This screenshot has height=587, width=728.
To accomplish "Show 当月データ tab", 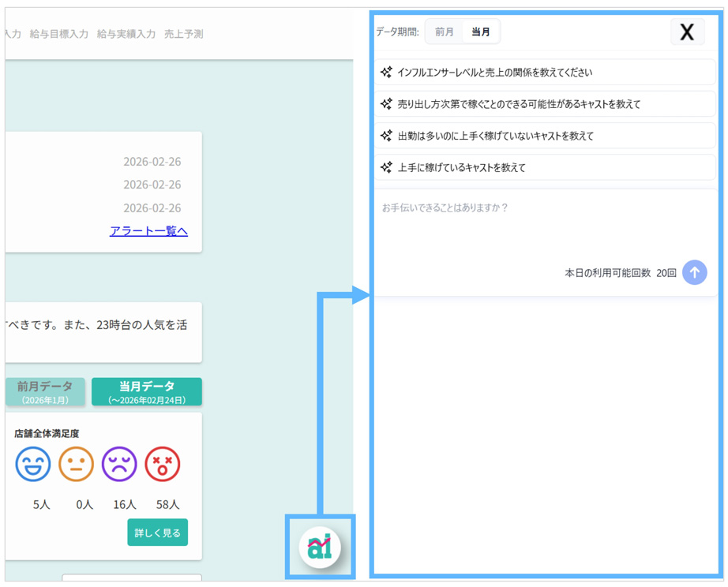I will [147, 391].
